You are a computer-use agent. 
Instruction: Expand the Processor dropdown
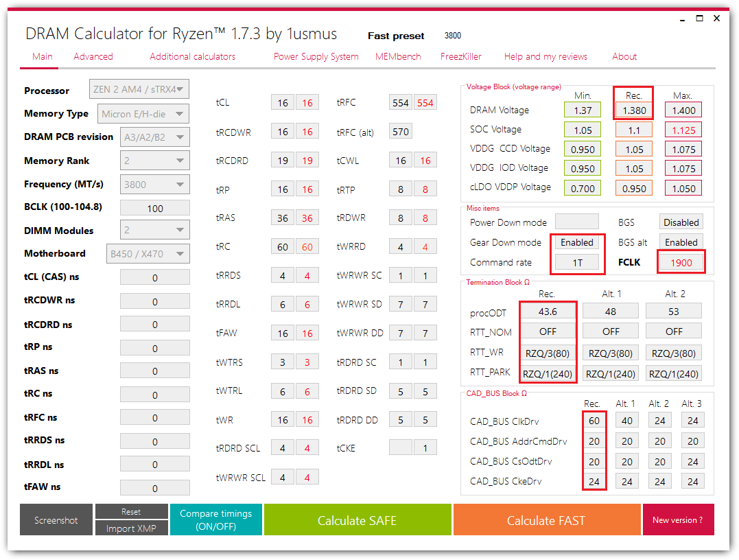pos(139,89)
